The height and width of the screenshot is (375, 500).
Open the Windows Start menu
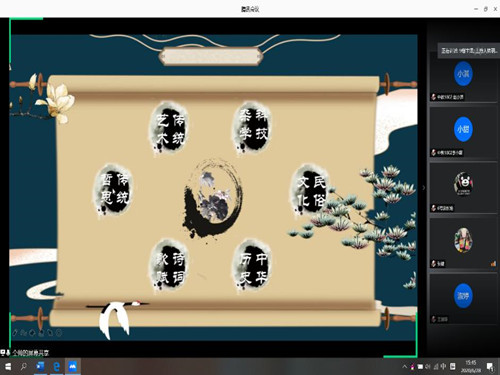tap(8, 367)
